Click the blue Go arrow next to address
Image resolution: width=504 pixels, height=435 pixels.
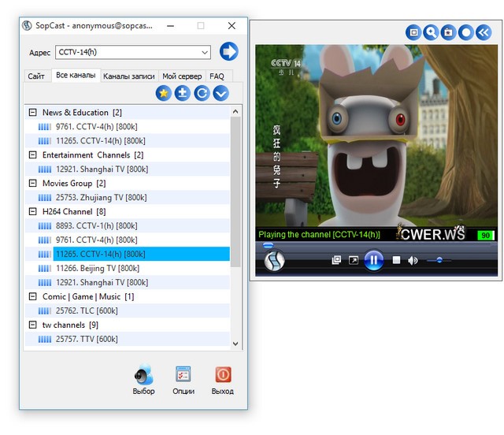229,52
